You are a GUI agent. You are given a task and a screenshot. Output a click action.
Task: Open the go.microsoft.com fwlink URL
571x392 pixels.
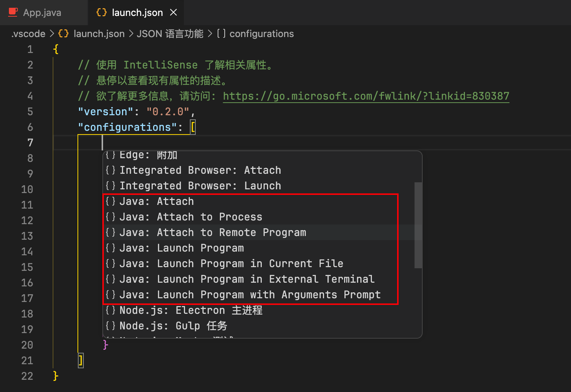pyautogui.click(x=366, y=96)
